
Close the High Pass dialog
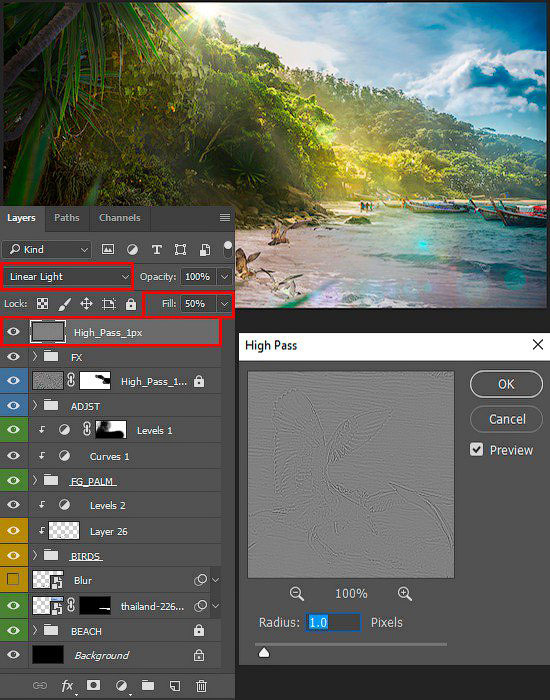(x=538, y=345)
